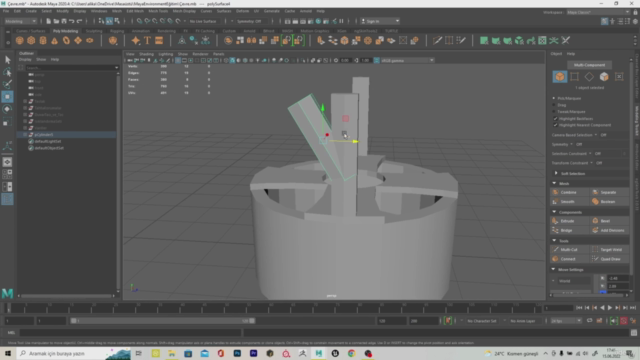This screenshot has width=640, height=360.
Task: Activate the Target Weld tool
Action: point(609,249)
